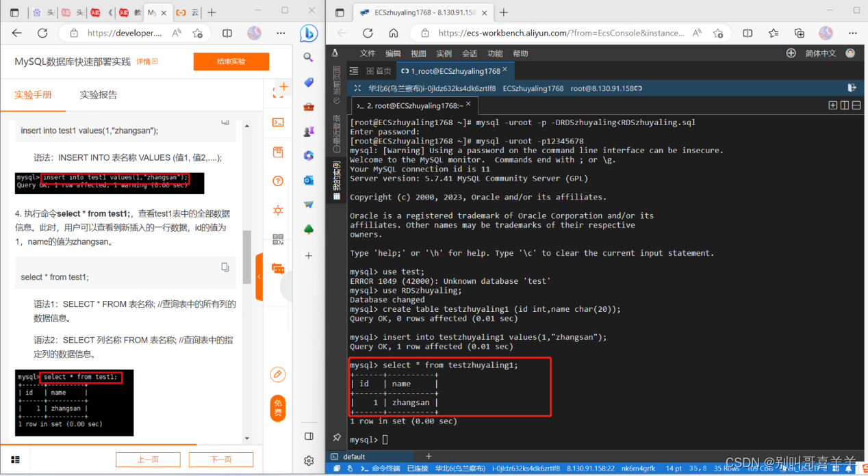Copy the 'select * from test1;' code snippet
This screenshot has height=476, width=868.
pyautogui.click(x=225, y=267)
